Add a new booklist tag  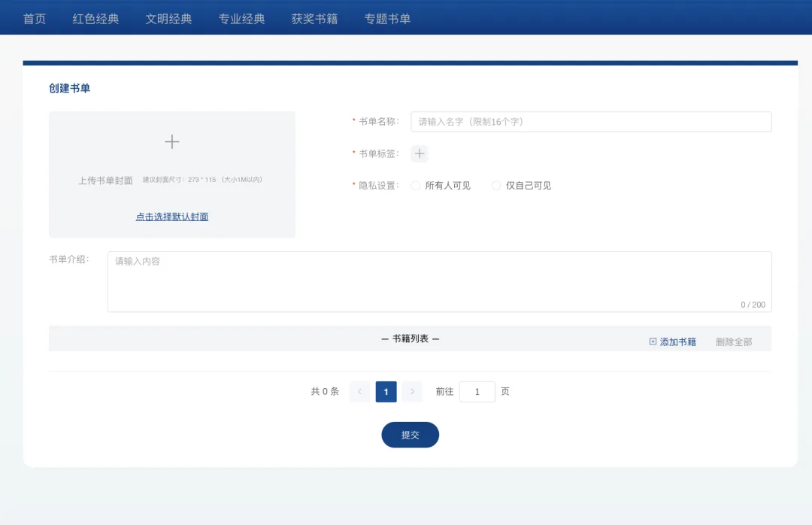pos(420,154)
